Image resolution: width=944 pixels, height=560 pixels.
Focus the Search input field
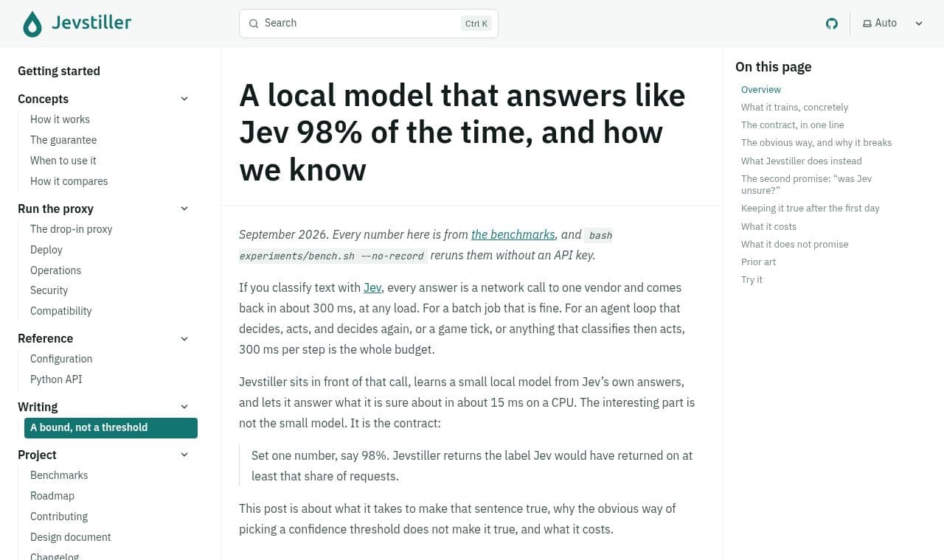coord(369,24)
